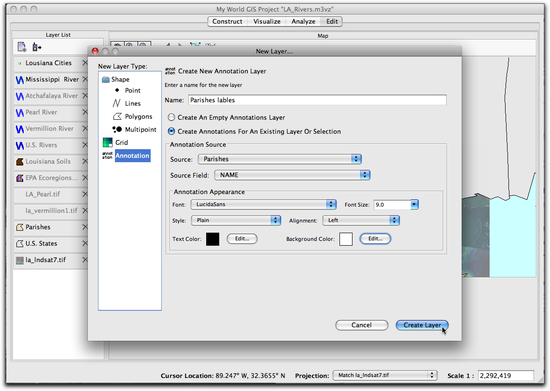Close the New Layer dialog with the red button

95,51
